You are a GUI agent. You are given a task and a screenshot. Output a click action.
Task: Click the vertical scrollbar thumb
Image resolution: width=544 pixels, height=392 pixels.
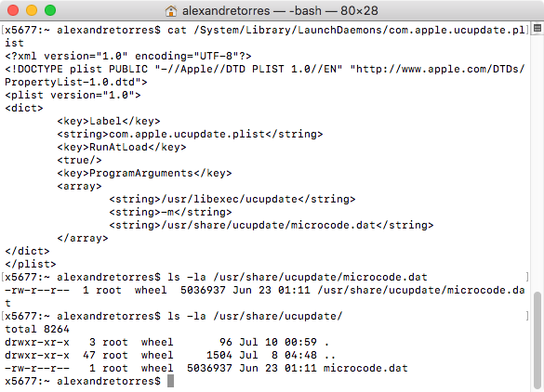pyautogui.click(x=537, y=340)
